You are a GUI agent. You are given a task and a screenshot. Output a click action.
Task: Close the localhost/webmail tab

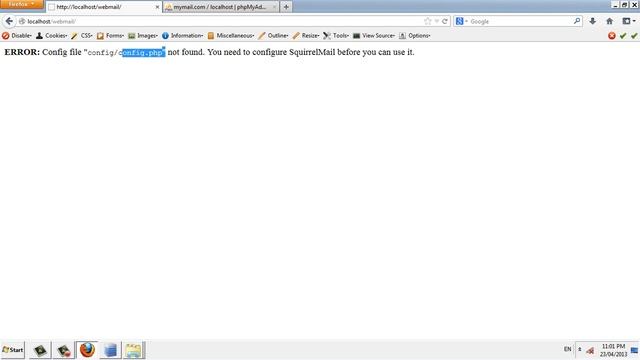click(x=157, y=7)
